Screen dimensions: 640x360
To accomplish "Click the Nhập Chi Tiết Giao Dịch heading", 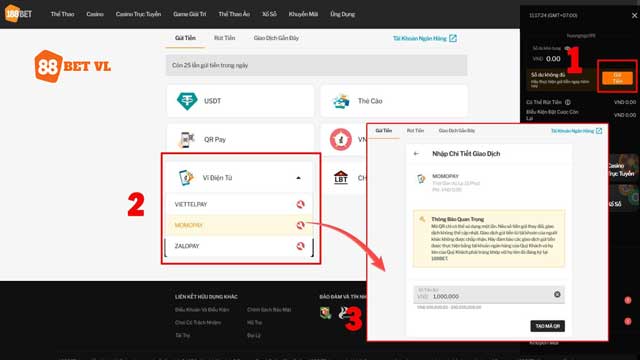I will (466, 153).
